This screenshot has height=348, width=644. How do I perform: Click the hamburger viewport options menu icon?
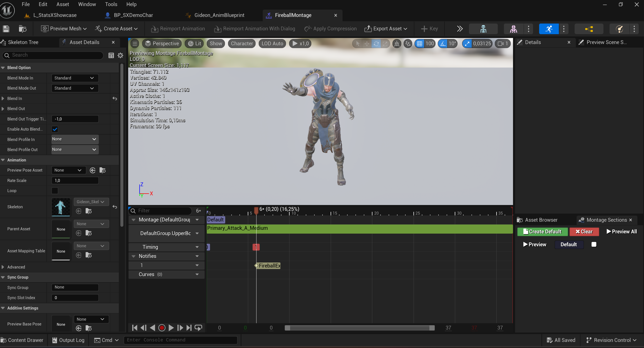(135, 44)
